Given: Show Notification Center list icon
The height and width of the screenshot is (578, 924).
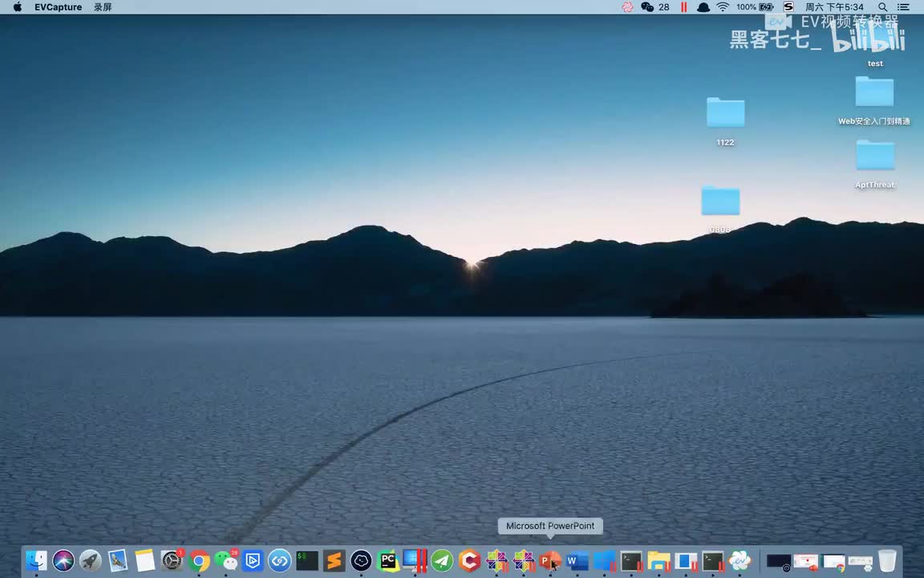Looking at the screenshot, I should point(905,7).
